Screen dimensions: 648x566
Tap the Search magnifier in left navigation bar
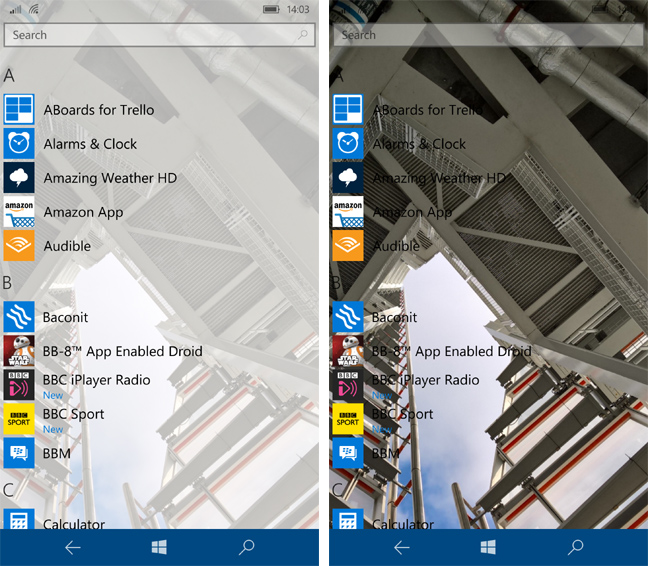(x=247, y=547)
